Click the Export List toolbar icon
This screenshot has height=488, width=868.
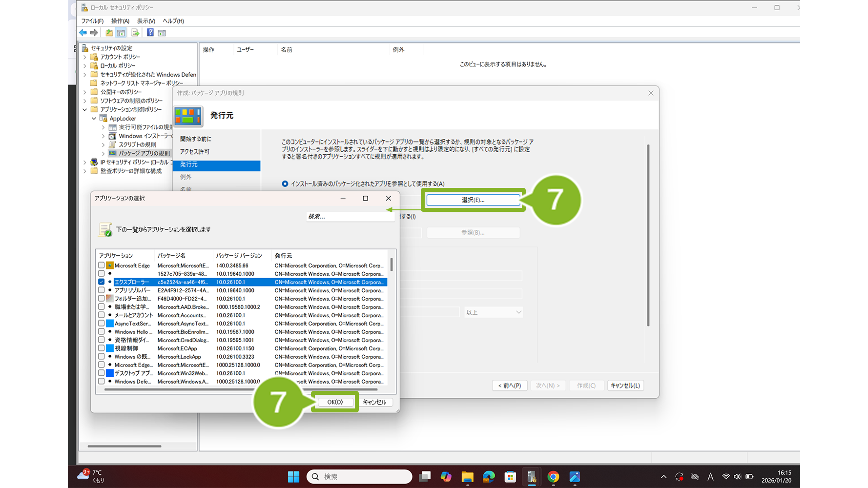(x=135, y=33)
